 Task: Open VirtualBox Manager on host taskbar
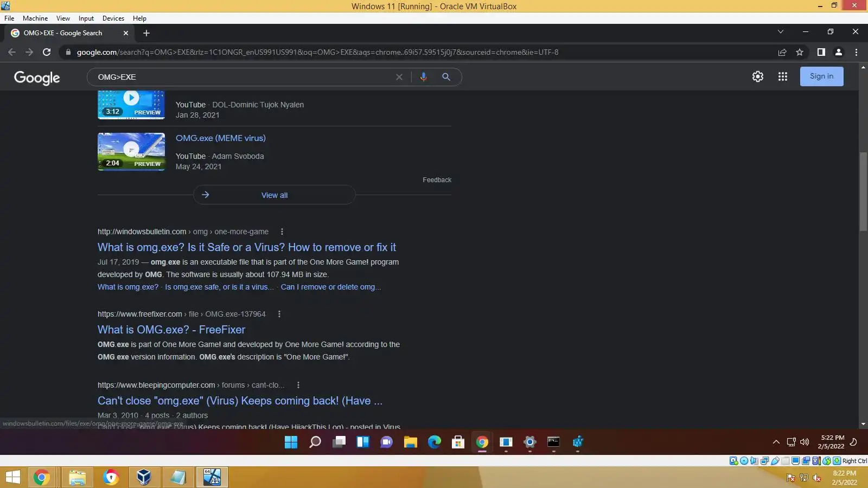144,478
